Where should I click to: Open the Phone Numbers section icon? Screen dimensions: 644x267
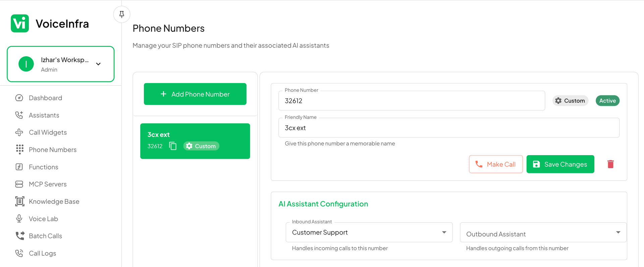[x=20, y=149]
